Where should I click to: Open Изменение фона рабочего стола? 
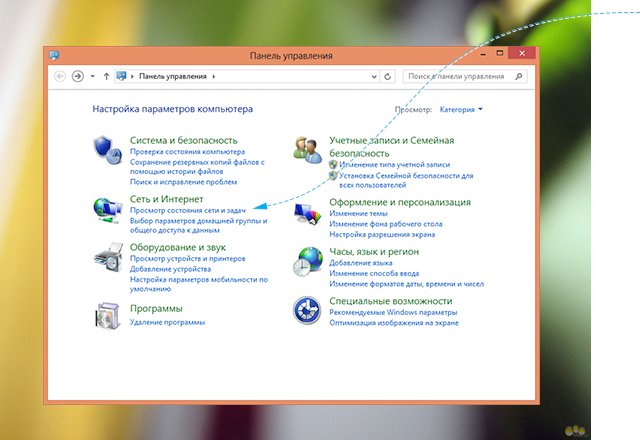386,224
